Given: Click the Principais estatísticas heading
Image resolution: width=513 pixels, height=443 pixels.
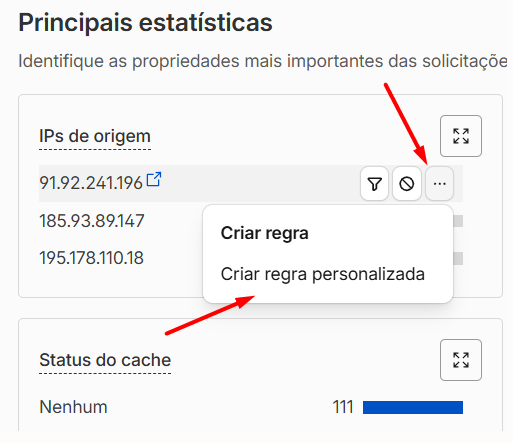Looking at the screenshot, I should coord(145,23).
